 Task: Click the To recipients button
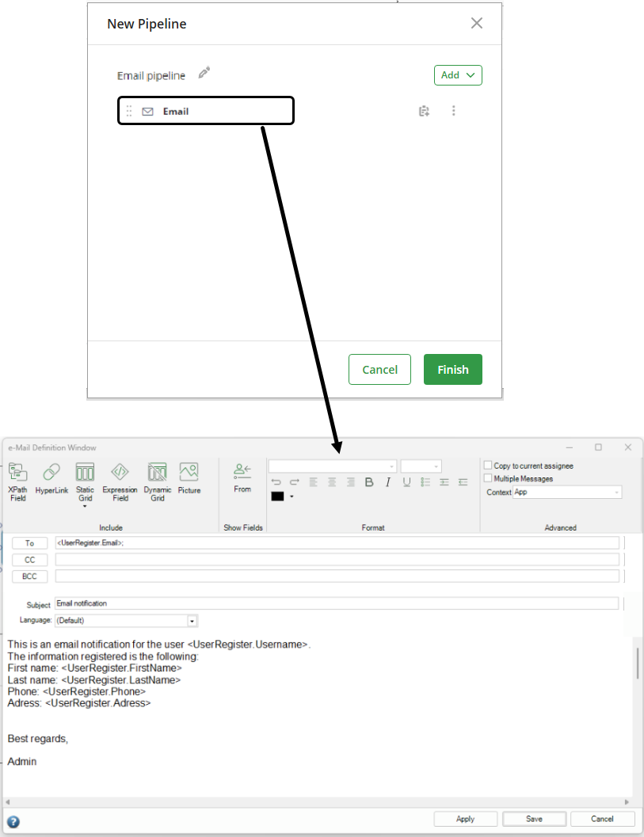[x=30, y=543]
